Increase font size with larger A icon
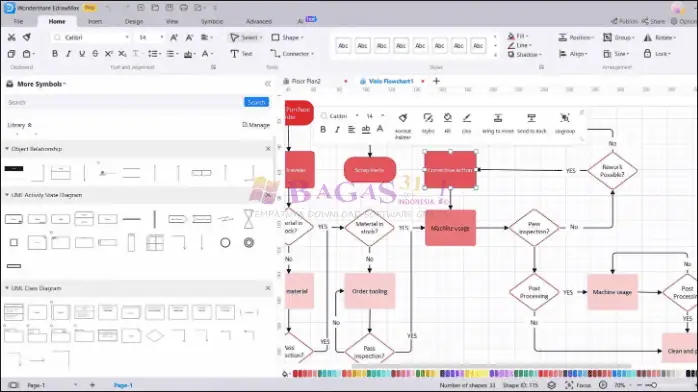Viewport: 698px width, 392px height. tap(174, 37)
